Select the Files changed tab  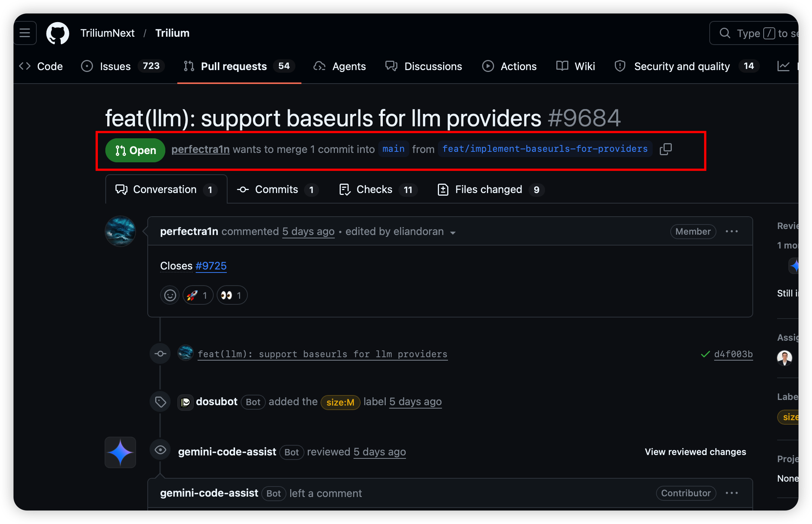click(x=491, y=190)
